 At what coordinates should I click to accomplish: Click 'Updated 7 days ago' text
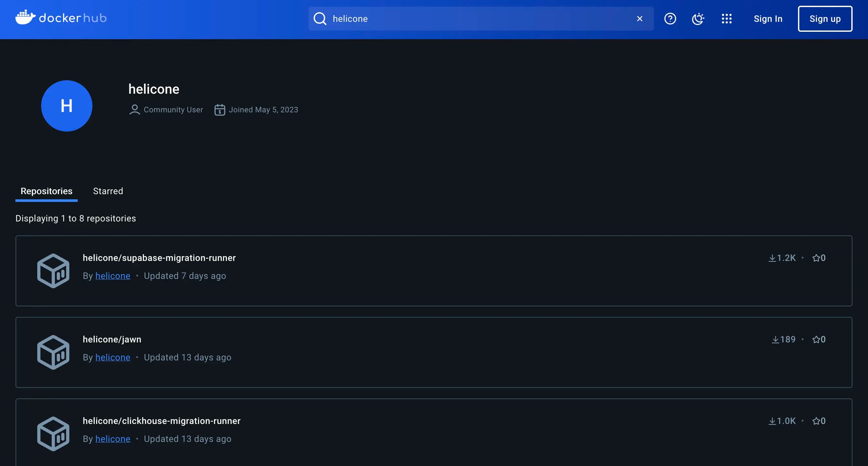point(185,276)
